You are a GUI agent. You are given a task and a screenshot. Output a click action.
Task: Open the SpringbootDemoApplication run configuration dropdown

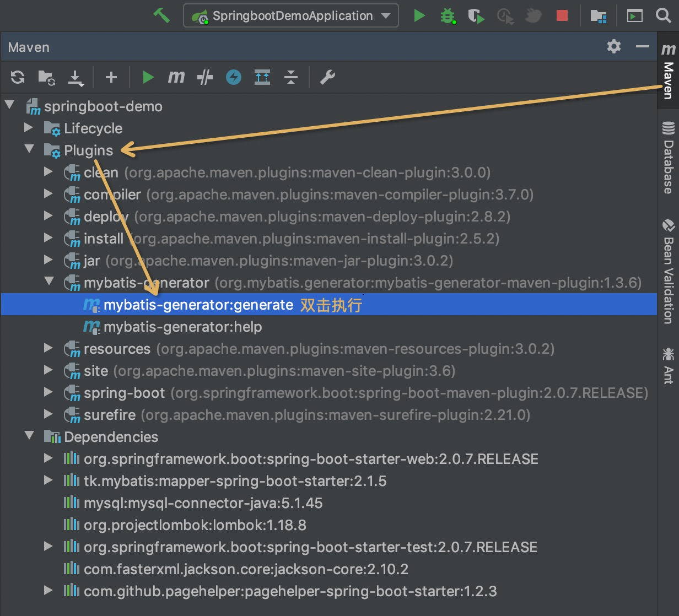click(x=291, y=15)
